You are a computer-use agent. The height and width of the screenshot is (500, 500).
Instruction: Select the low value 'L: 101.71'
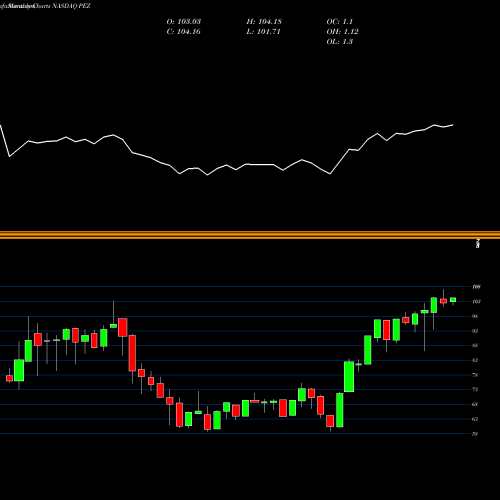tap(263, 32)
